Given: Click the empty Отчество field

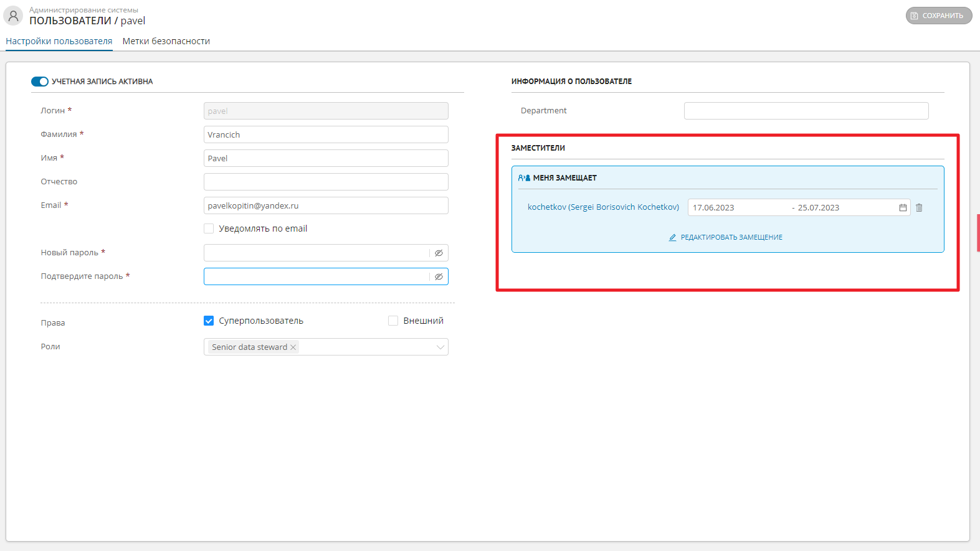Looking at the screenshot, I should click(x=326, y=182).
